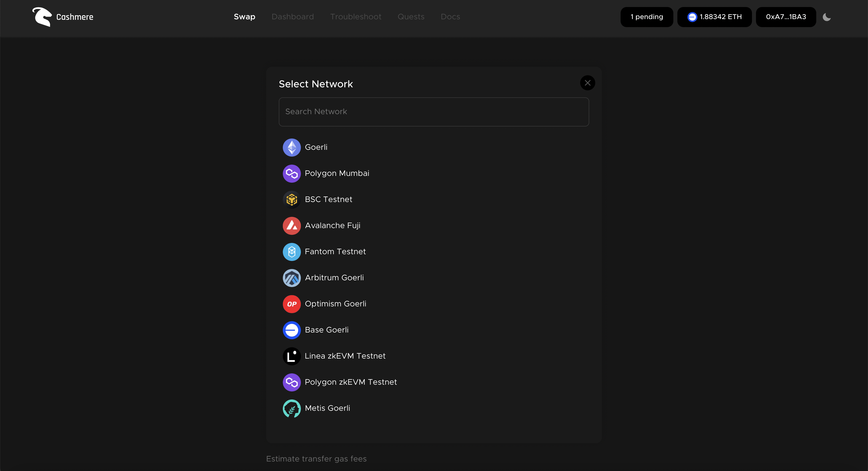Click the Fantom Testnet blue icon
Image resolution: width=868 pixels, height=471 pixels.
click(291, 252)
